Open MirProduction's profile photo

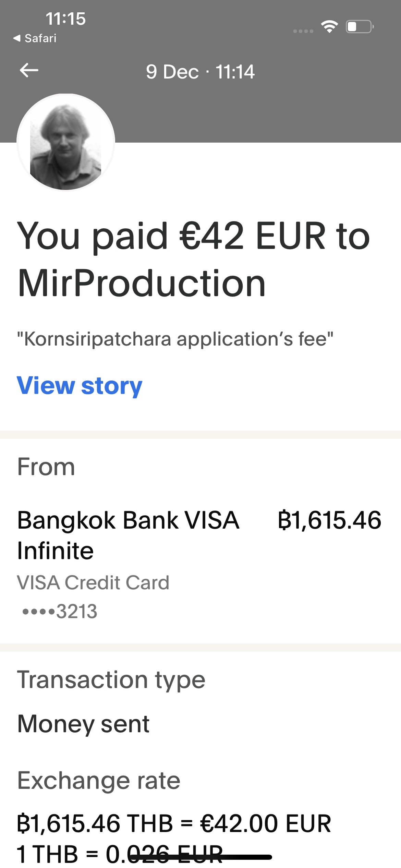point(66,142)
